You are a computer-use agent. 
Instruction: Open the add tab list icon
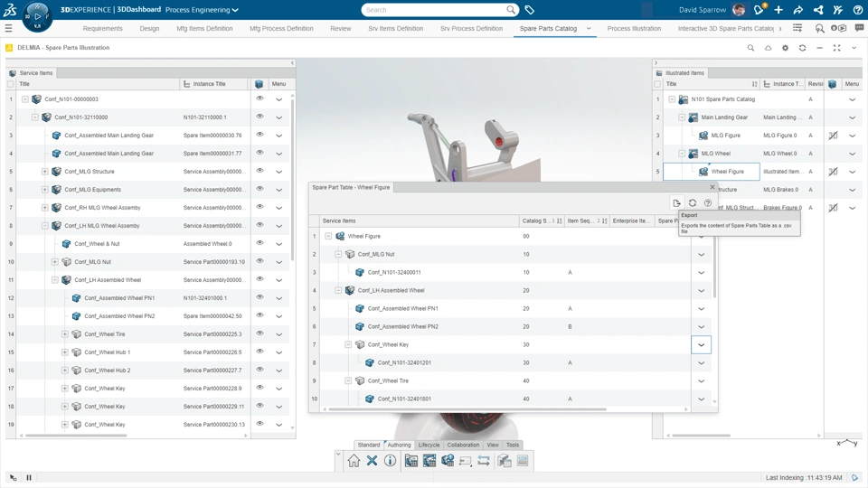pyautogui.click(x=797, y=28)
